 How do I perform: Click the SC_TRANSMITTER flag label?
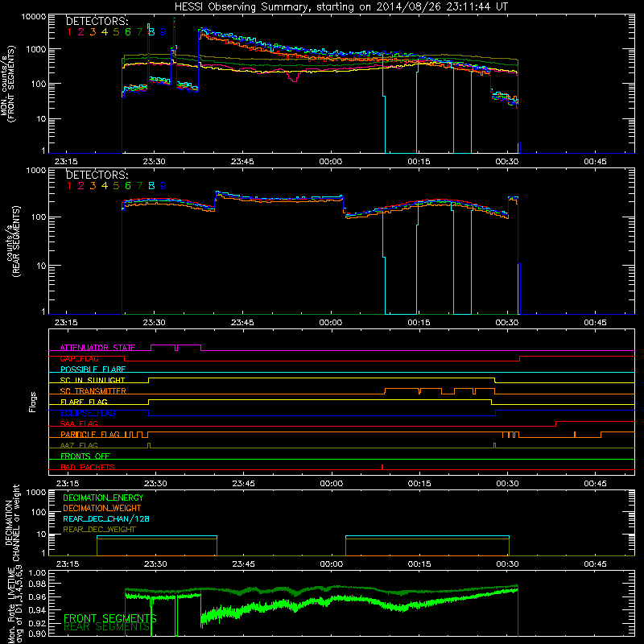click(x=93, y=390)
